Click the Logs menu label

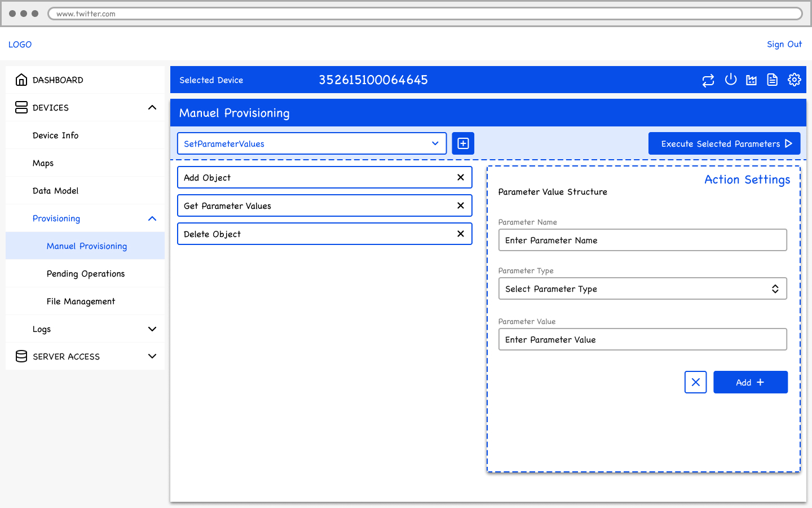42,329
